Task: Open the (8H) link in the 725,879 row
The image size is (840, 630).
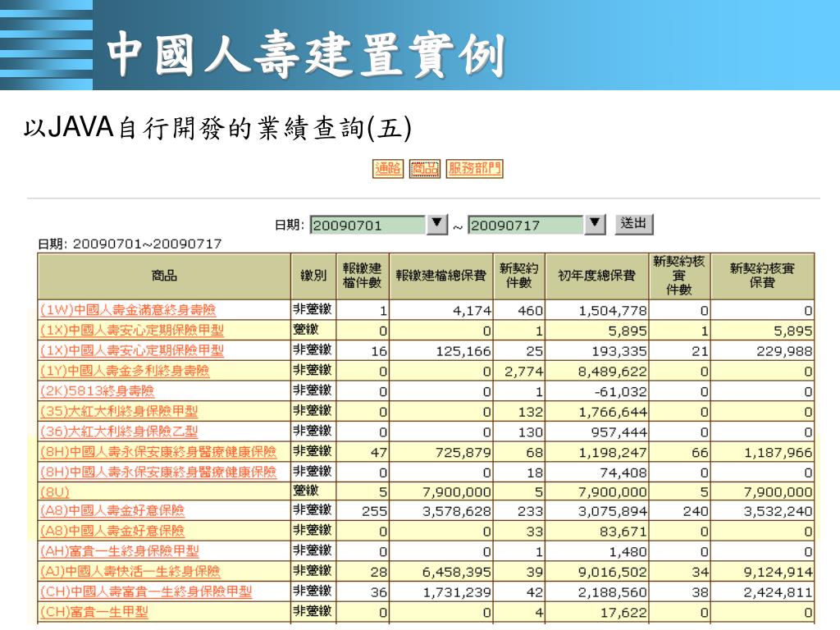Action: (158, 452)
